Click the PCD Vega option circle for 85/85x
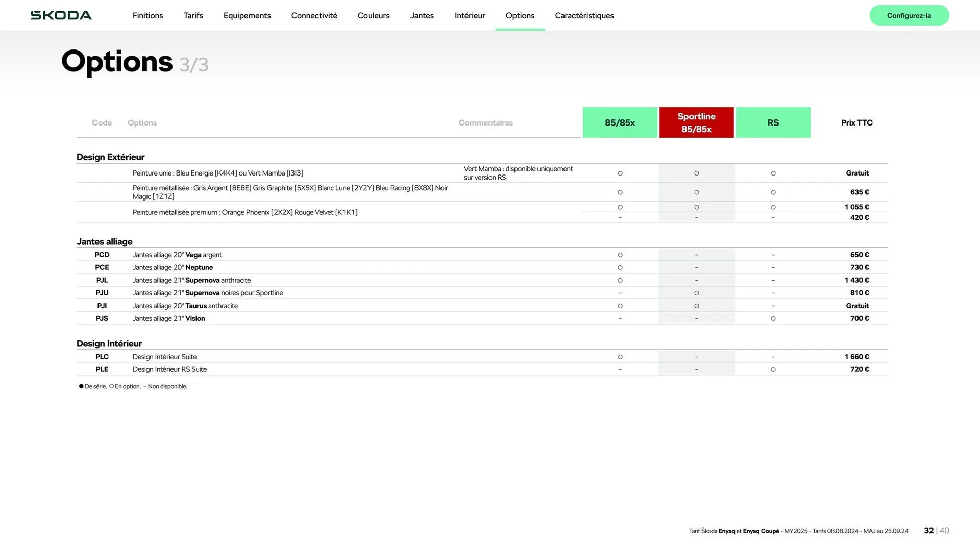The image size is (980, 551). 620,255
